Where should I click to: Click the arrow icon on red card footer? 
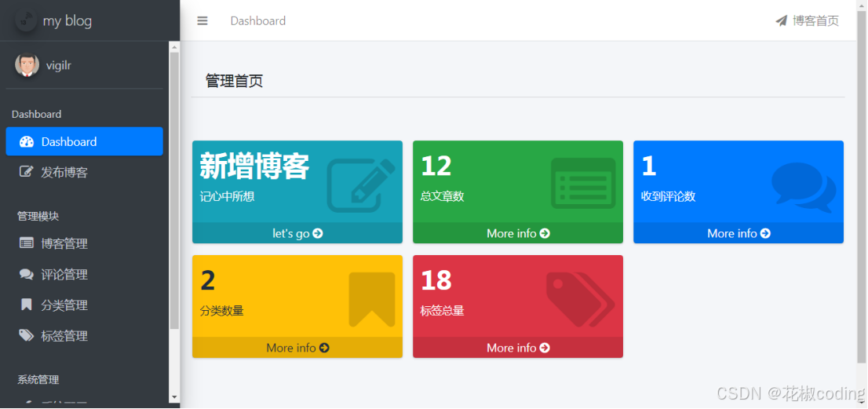pos(545,348)
